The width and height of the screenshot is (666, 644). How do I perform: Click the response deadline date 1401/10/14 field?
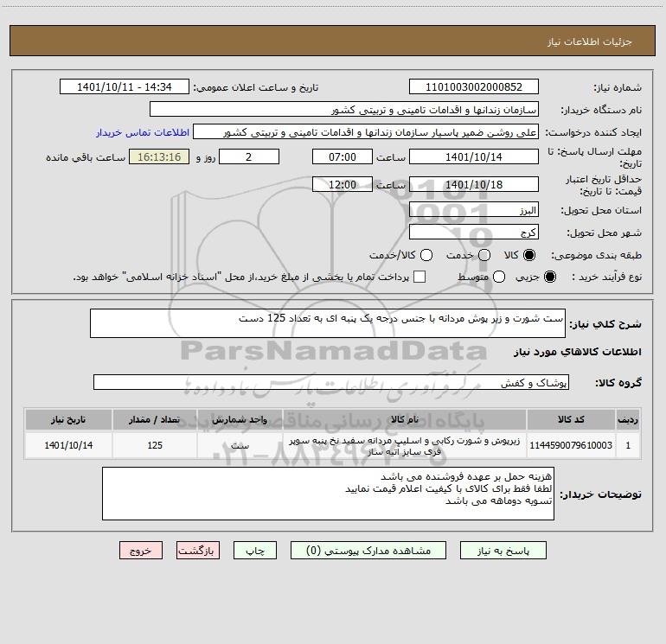[x=474, y=156]
